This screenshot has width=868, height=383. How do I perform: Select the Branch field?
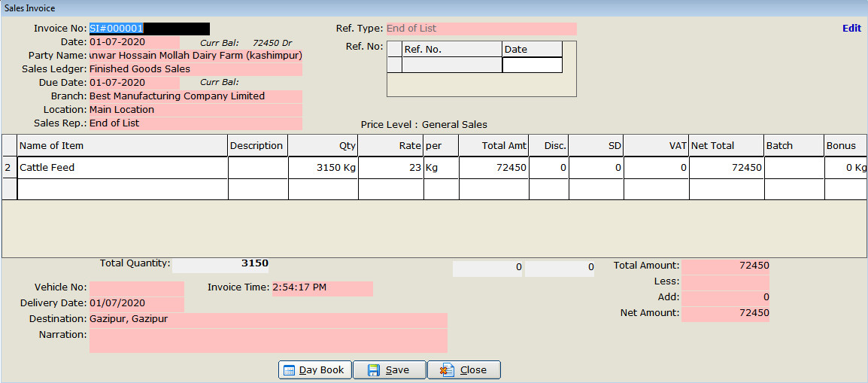(x=196, y=96)
